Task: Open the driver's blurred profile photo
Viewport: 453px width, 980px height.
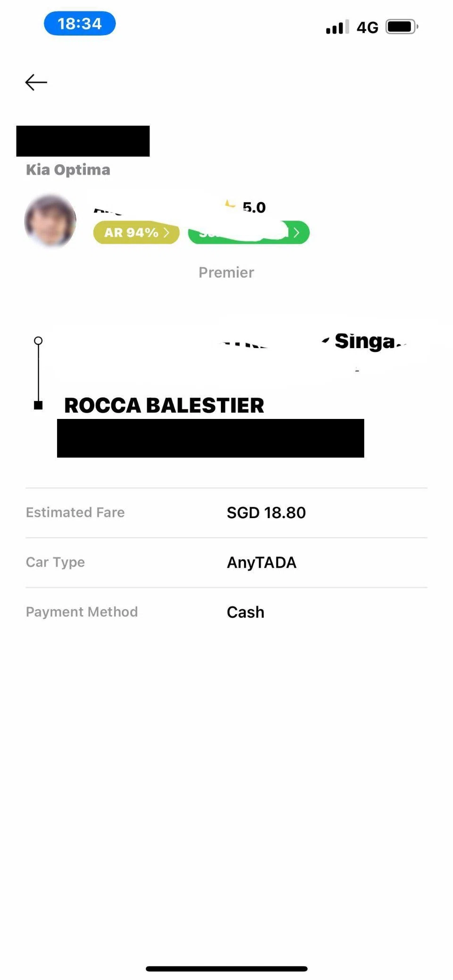Action: [x=50, y=221]
